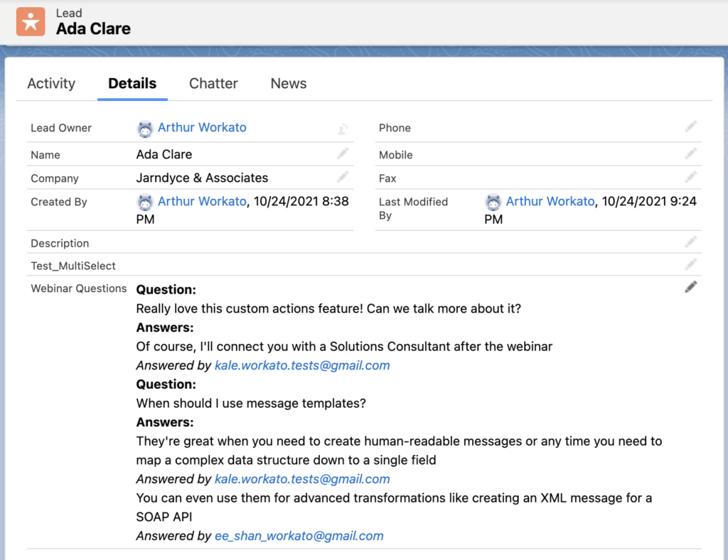Image resolution: width=728 pixels, height=560 pixels.
Task: Click the pencil icon for Test_MultiSelect
Action: click(x=690, y=263)
